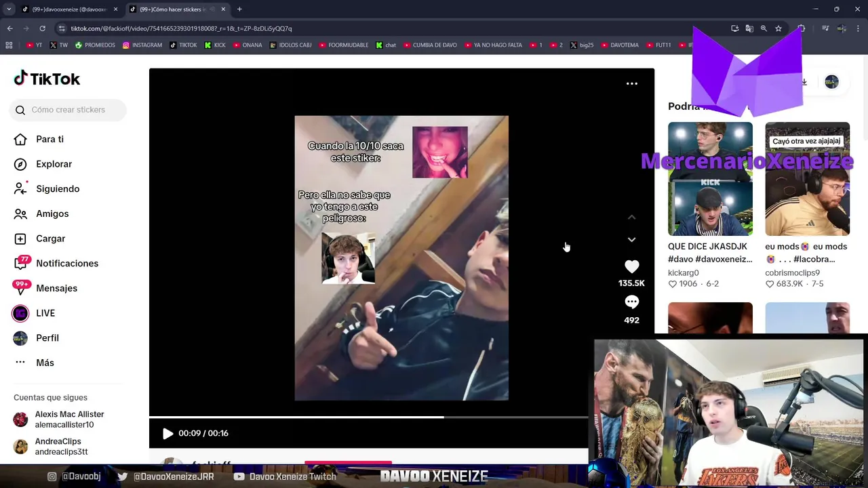Open a new browser tab
Screen dimensions: 868x488
coord(239,9)
